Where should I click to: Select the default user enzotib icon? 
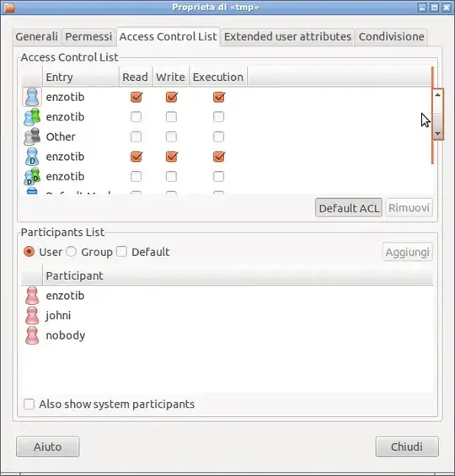32,157
